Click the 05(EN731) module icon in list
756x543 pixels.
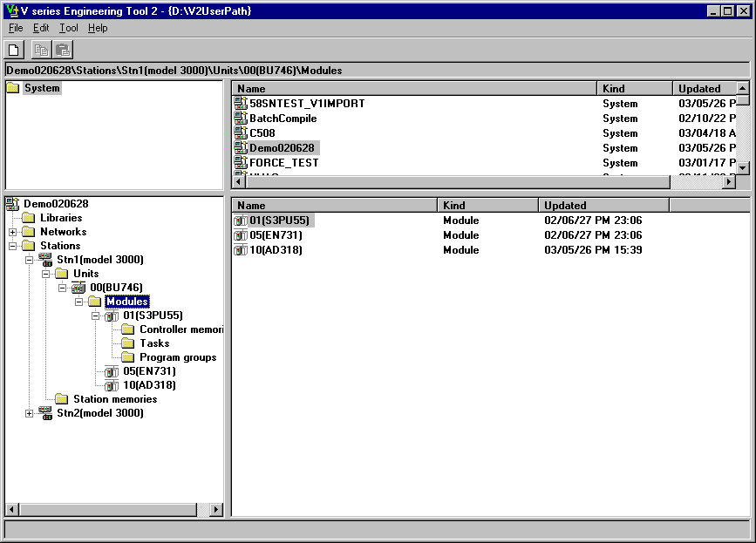241,235
